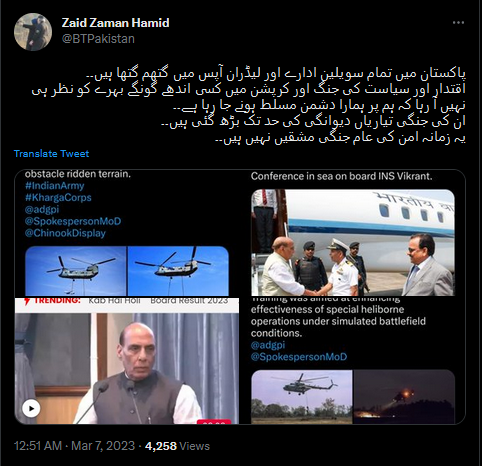Click Zaid Zaman Hamid's profile avatar
This screenshot has width=482, height=466.
(x=33, y=32)
